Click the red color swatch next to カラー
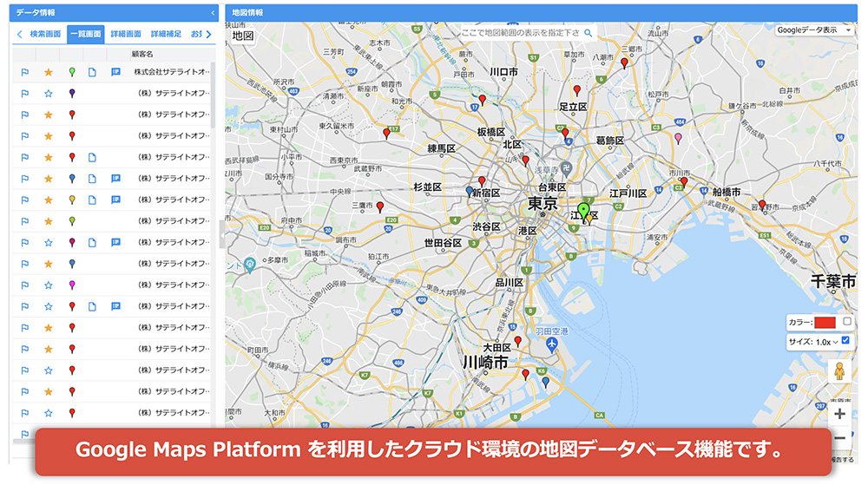This screenshot has height=485, width=868. click(825, 323)
